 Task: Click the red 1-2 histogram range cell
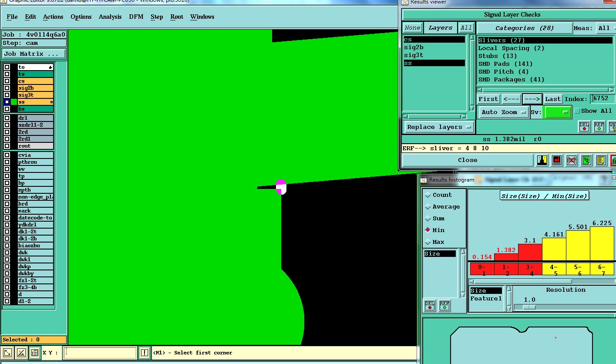506,270
